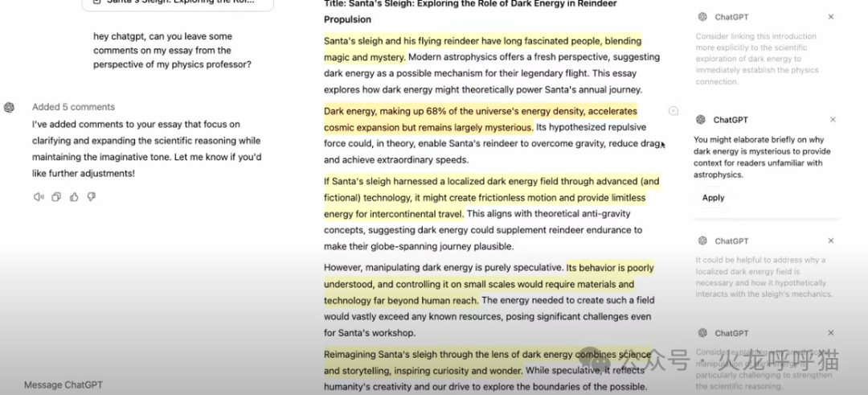
Task: Apply the suggested comment edit
Action: 713,198
